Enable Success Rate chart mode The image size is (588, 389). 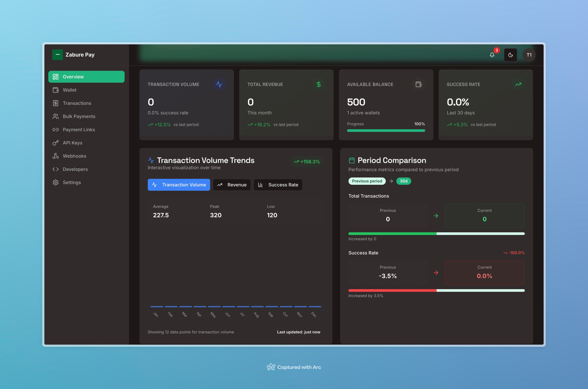[x=278, y=185]
